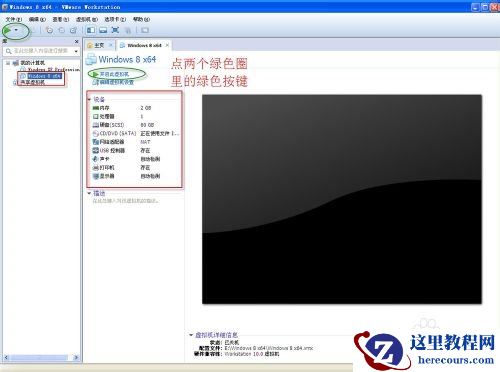Image resolution: width=500 pixels, height=372 pixels.
Task: Click the VMware icon in the title bar
Action: tap(5, 7)
